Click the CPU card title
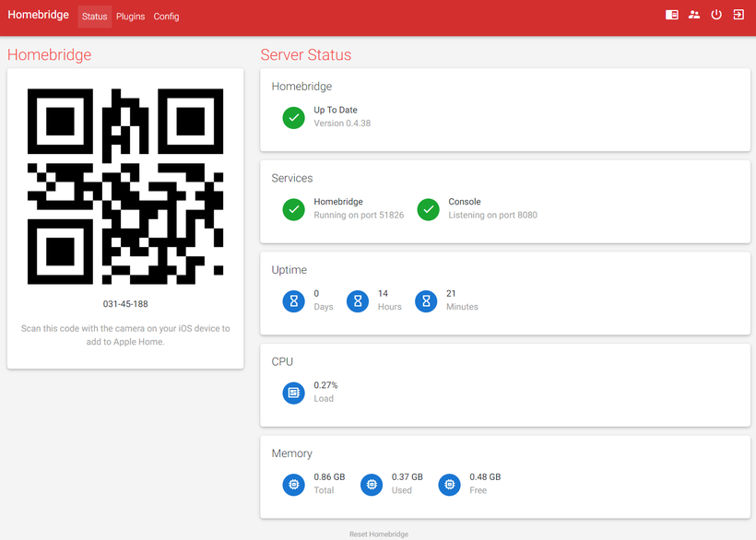Screen dimensions: 756x540 (282, 362)
